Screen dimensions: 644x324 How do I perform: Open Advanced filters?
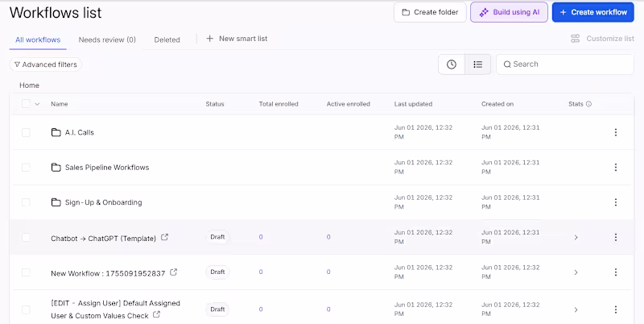click(46, 64)
